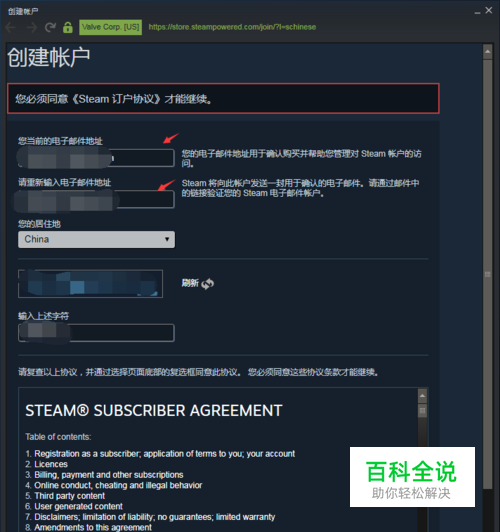Screen dimensions: 500x532
Task: Close the 创建帐户 window
Action: (489, 11)
